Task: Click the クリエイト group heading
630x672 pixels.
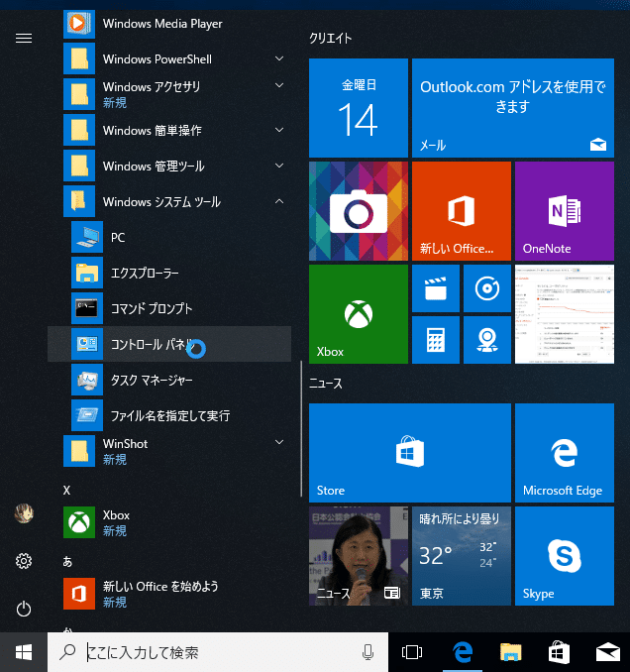Action: [x=331, y=39]
